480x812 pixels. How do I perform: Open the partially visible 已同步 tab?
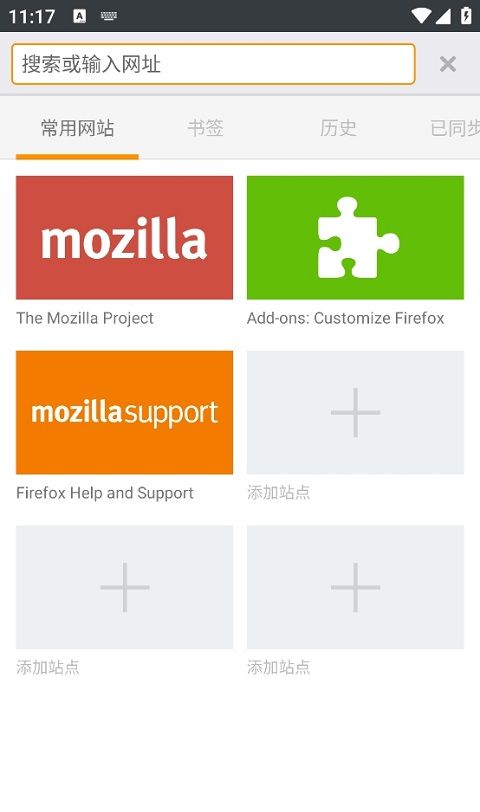[x=455, y=128]
